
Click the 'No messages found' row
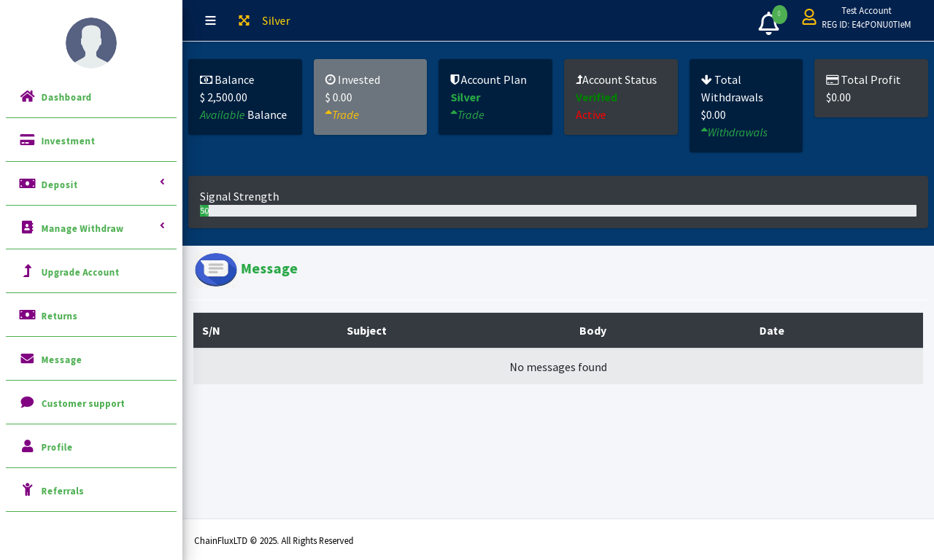558,367
